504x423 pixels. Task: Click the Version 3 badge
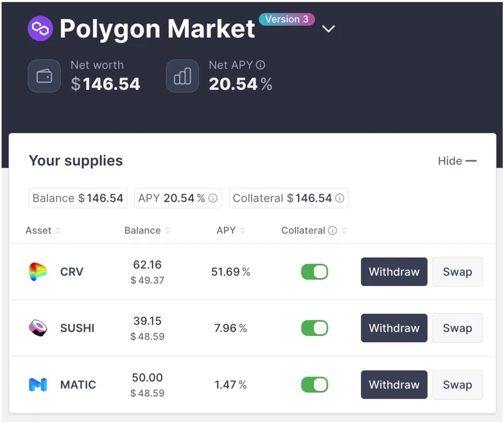286,19
